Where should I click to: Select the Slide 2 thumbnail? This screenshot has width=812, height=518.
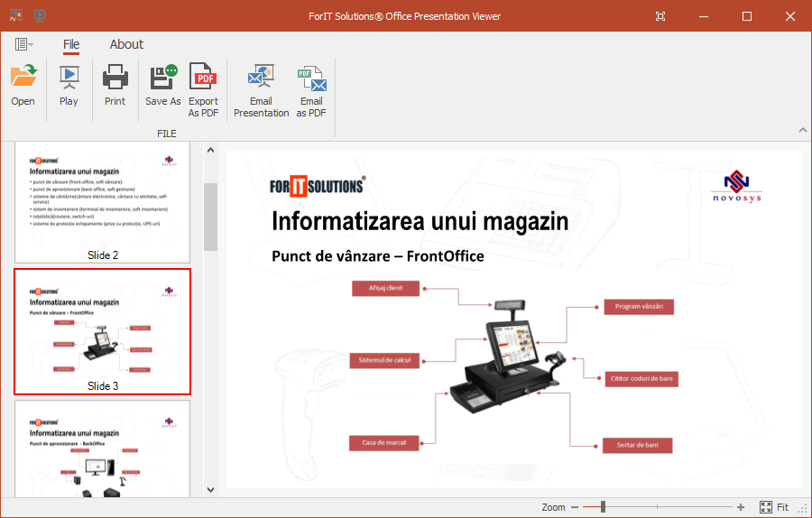click(103, 202)
